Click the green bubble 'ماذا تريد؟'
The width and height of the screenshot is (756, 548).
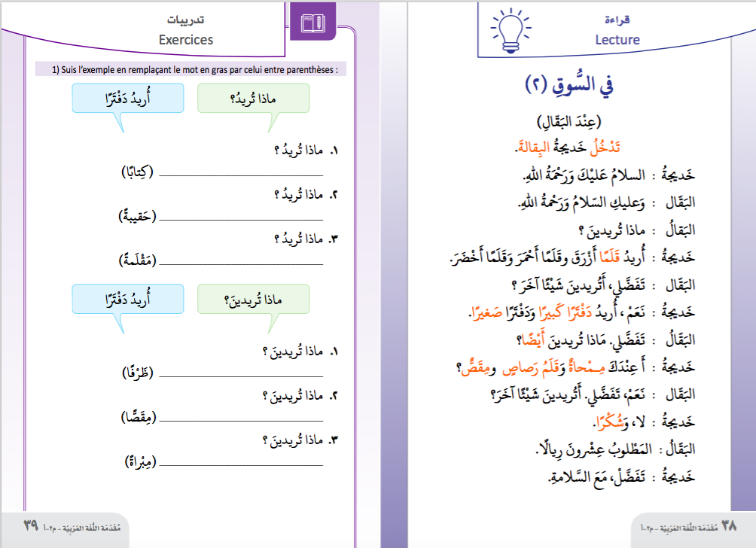pyautogui.click(x=254, y=99)
